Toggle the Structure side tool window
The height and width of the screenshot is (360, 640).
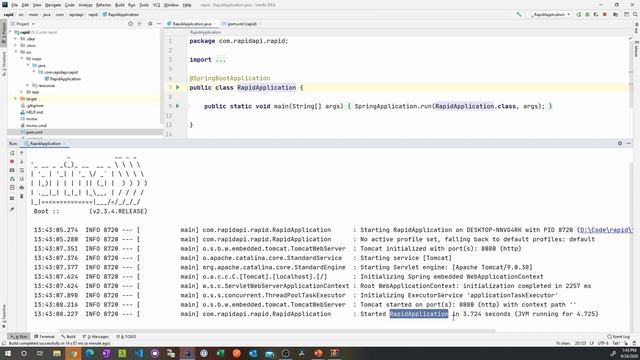[4, 63]
